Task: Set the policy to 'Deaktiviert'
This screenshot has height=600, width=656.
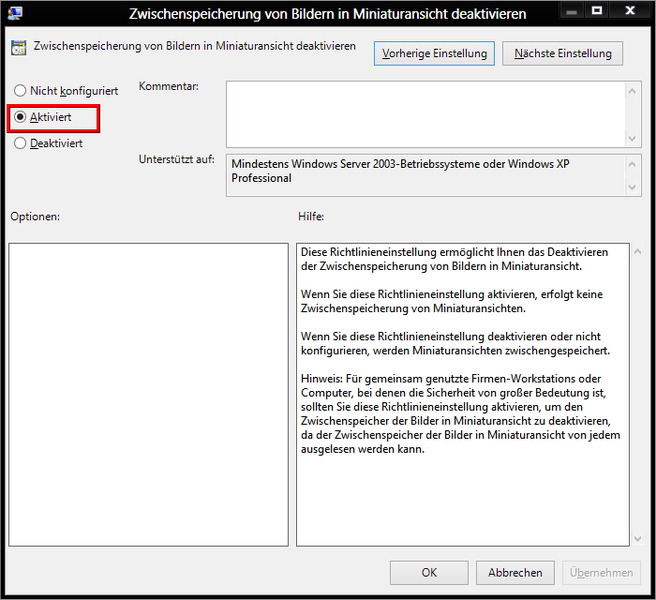Action: tap(20, 143)
